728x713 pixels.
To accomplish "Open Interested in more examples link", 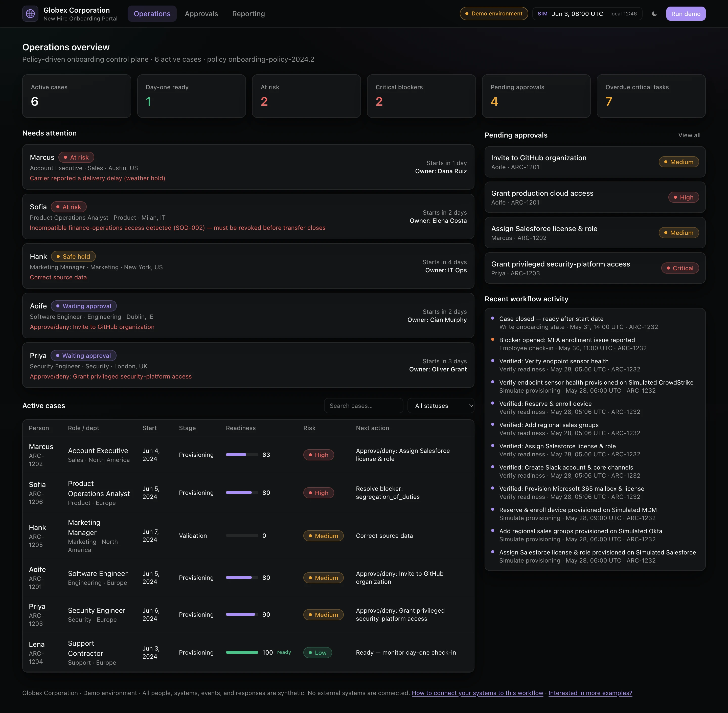I will (590, 693).
